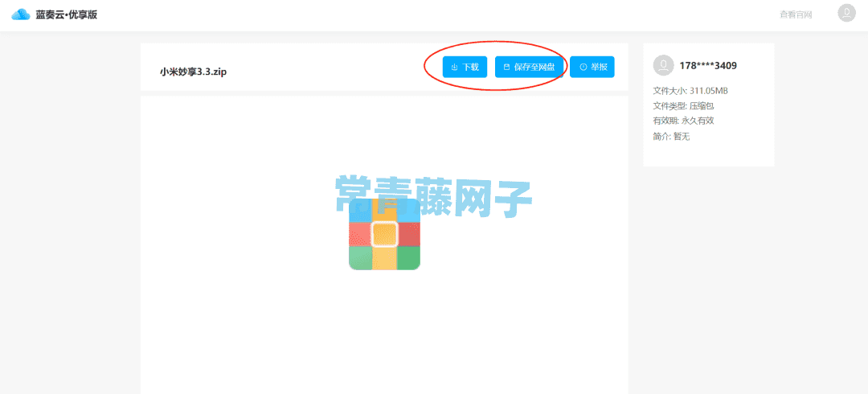Click the file name 小米妙享3.3.zip
868x394 pixels.
[x=193, y=72]
